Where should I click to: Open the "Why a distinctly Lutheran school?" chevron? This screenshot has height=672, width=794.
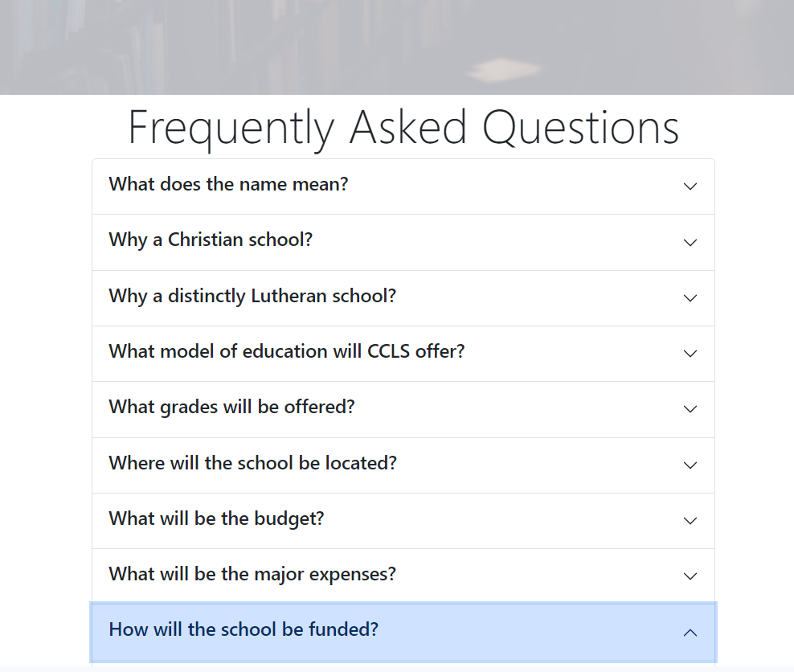[x=690, y=297]
